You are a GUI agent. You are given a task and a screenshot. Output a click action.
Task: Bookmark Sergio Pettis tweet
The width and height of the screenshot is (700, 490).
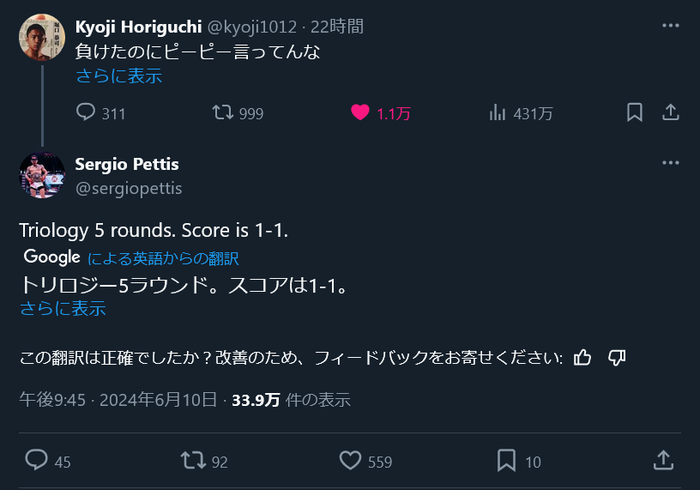506,460
